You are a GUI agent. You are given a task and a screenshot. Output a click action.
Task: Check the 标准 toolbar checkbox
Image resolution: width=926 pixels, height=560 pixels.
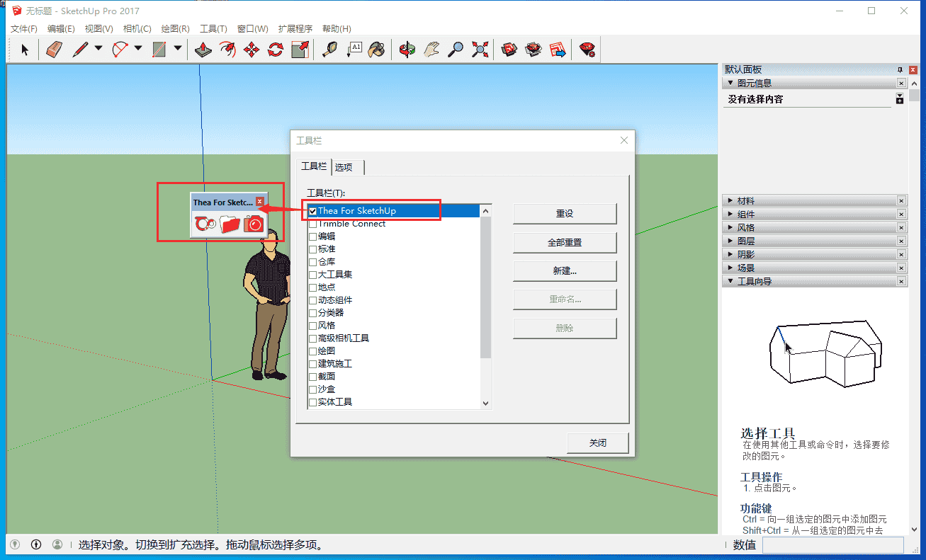[x=312, y=249]
